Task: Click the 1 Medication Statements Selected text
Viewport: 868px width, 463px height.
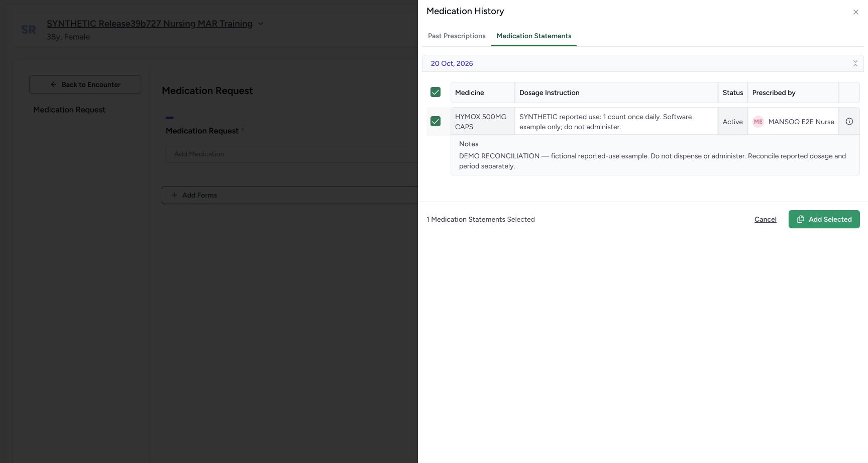Action: click(x=481, y=219)
